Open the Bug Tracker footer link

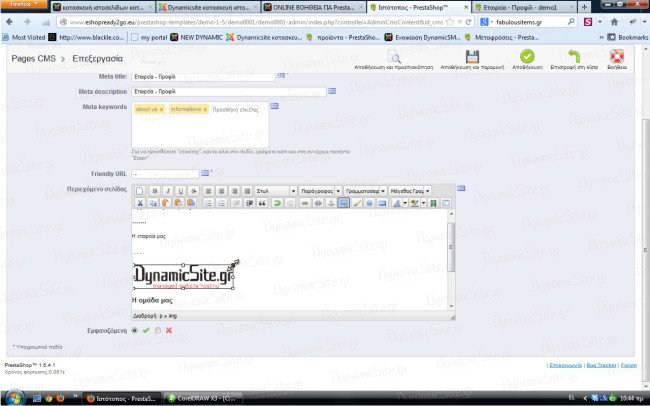(601, 365)
